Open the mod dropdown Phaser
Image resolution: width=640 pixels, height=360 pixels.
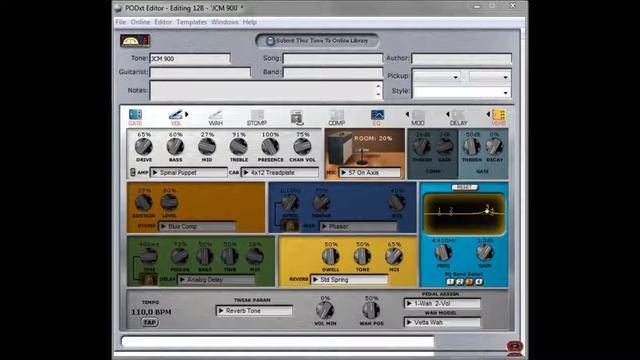358,226
